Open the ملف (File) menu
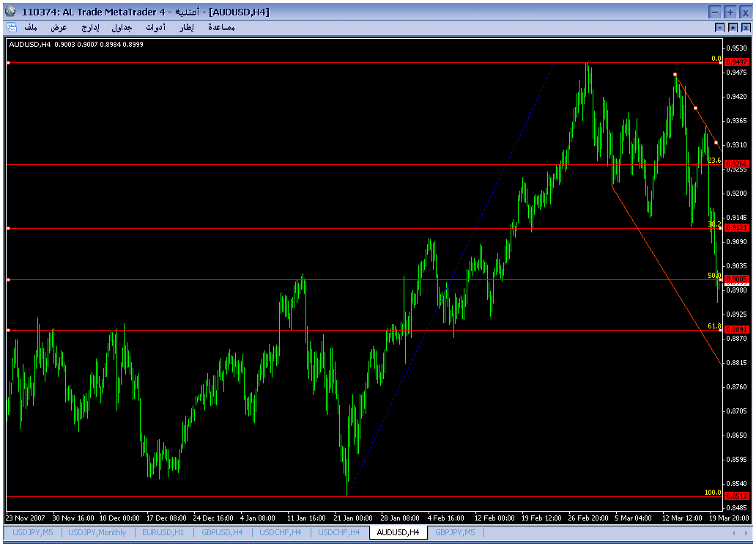 pyautogui.click(x=31, y=28)
